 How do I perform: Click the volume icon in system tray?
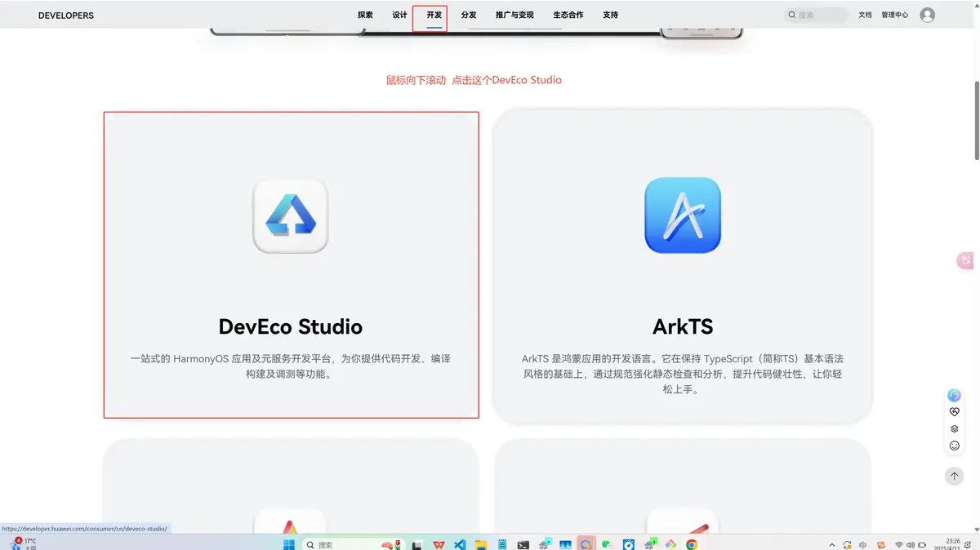(x=911, y=544)
